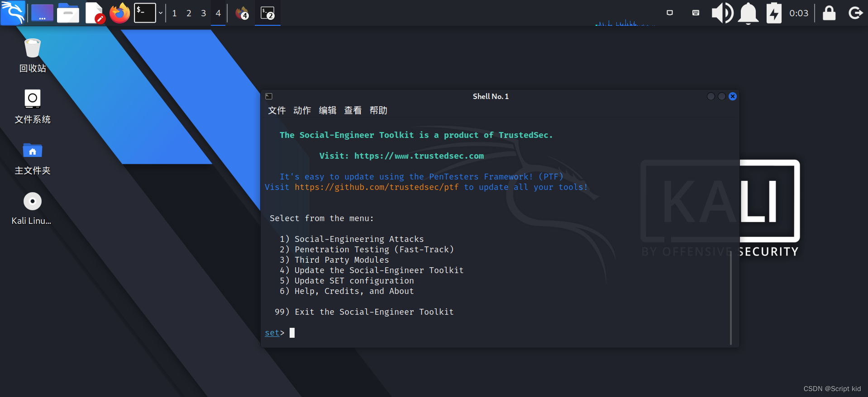
Task: Click the 'Select from the menu:' text
Action: click(x=322, y=218)
